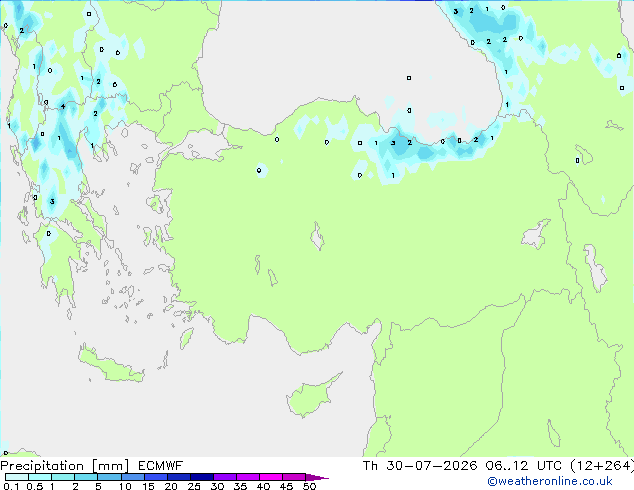Click the island of Cyprus on map
This screenshot has height=490, width=634.
[311, 396]
